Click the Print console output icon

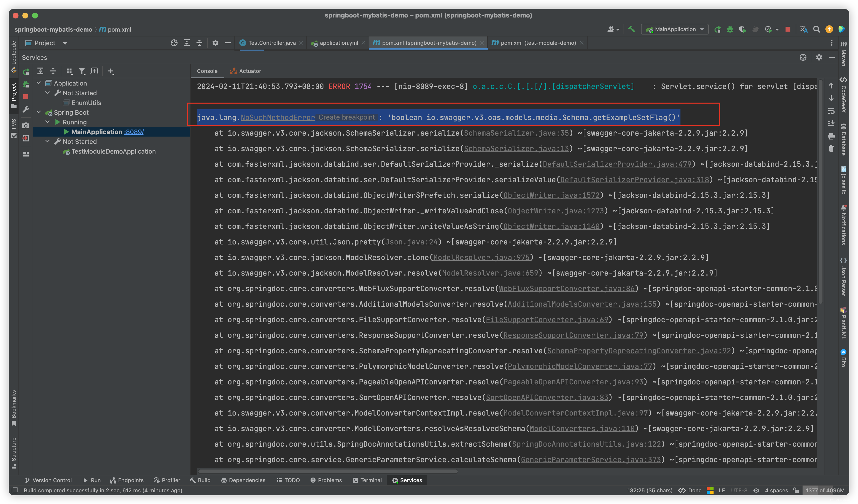831,136
